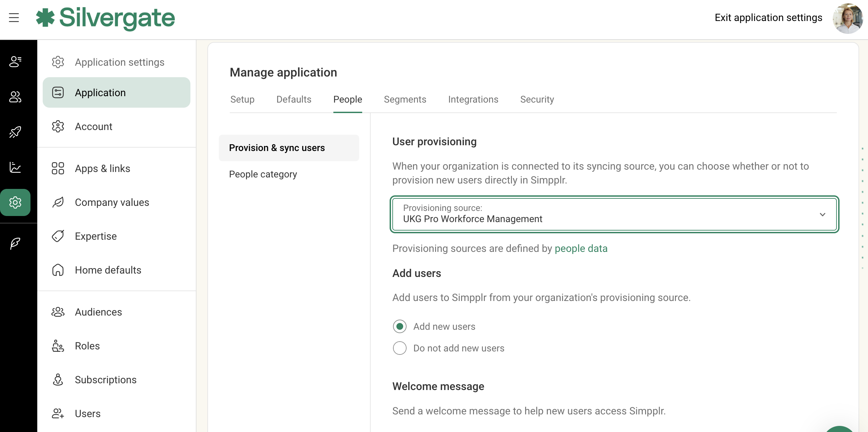Click the top person-list icon in the sidebar
This screenshot has height=432, width=868.
(x=15, y=62)
